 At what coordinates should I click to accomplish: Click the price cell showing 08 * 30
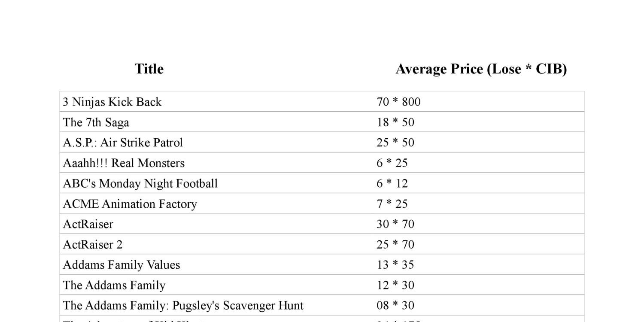[x=395, y=305]
